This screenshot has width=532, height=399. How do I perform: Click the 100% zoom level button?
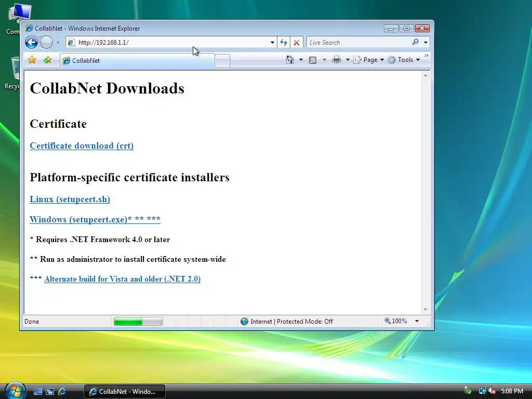(x=395, y=321)
